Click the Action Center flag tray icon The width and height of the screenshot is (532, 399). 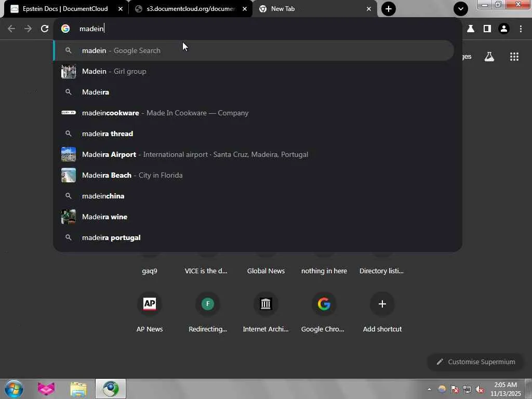click(455, 389)
